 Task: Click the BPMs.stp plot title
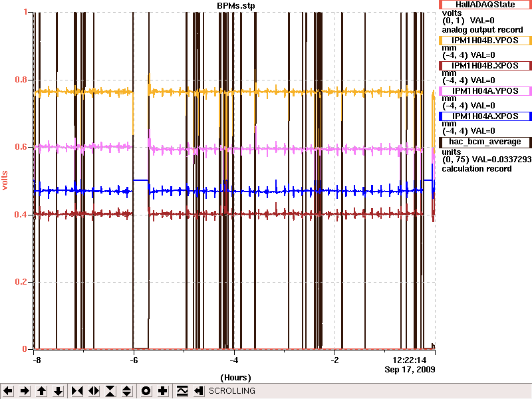[x=236, y=6]
